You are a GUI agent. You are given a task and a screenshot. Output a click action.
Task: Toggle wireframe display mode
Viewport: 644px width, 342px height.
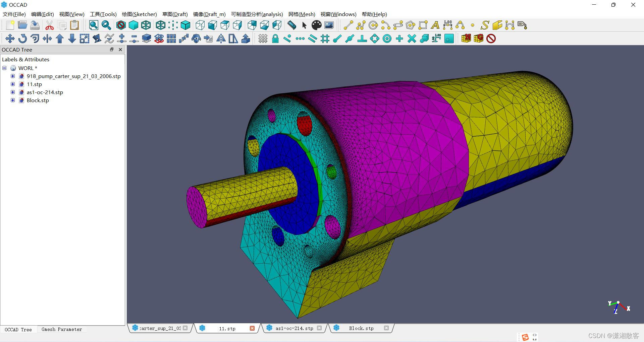pyautogui.click(x=146, y=25)
